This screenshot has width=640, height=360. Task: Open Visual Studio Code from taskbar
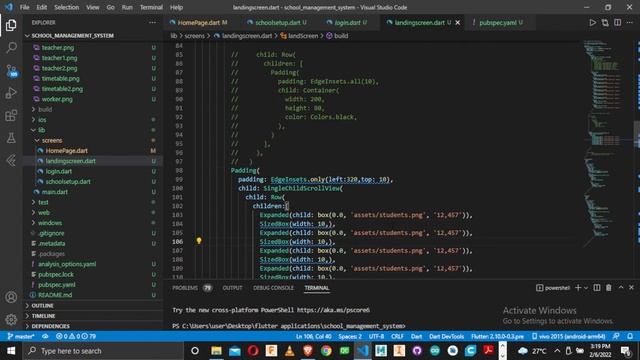coord(362,351)
